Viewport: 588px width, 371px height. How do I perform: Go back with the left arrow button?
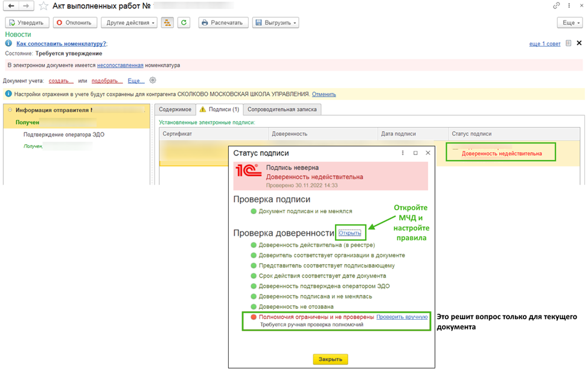click(x=11, y=6)
